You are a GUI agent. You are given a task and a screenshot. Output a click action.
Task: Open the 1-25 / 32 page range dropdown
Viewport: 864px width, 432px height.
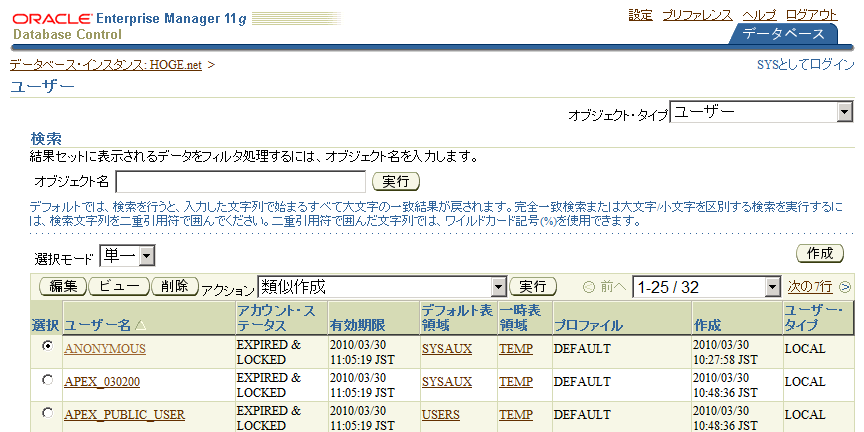(770, 288)
